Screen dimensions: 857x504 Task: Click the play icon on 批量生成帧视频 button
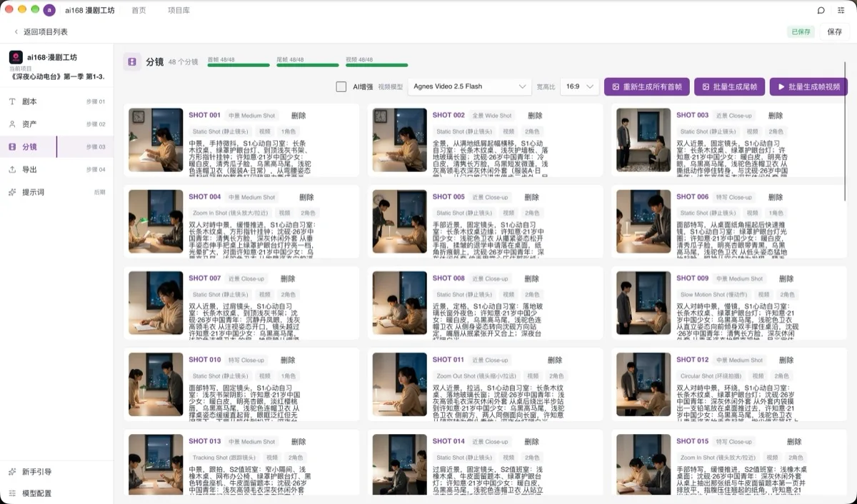(x=781, y=86)
